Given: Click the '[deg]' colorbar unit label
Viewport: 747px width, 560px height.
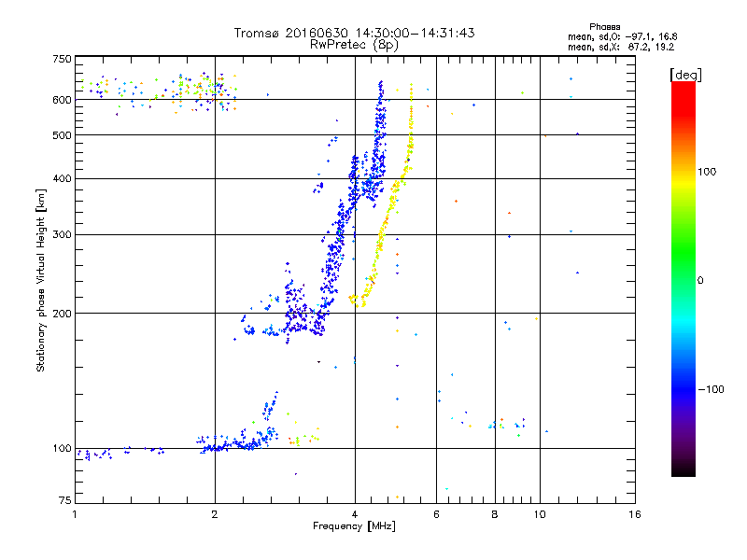Looking at the screenshot, I should coord(685,75).
